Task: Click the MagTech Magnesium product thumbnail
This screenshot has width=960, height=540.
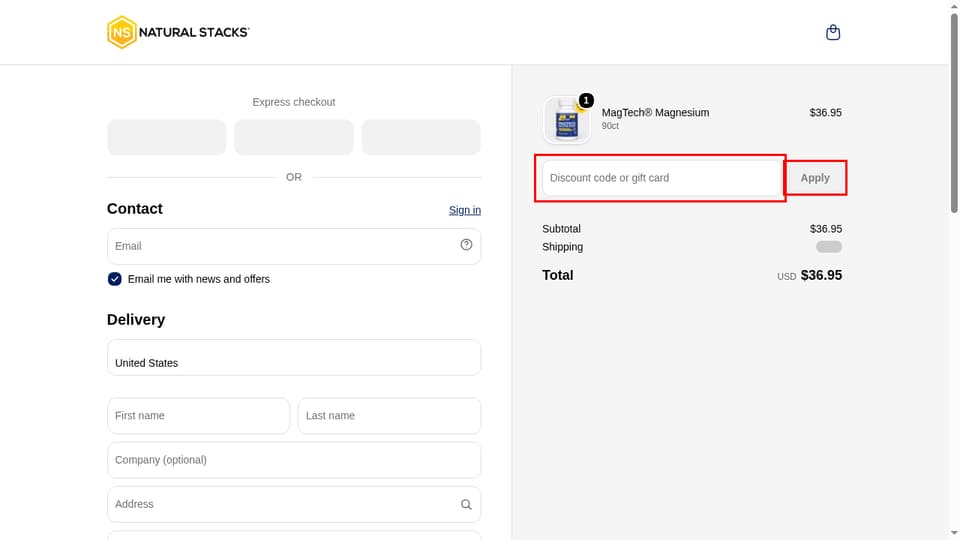Action: [567, 120]
